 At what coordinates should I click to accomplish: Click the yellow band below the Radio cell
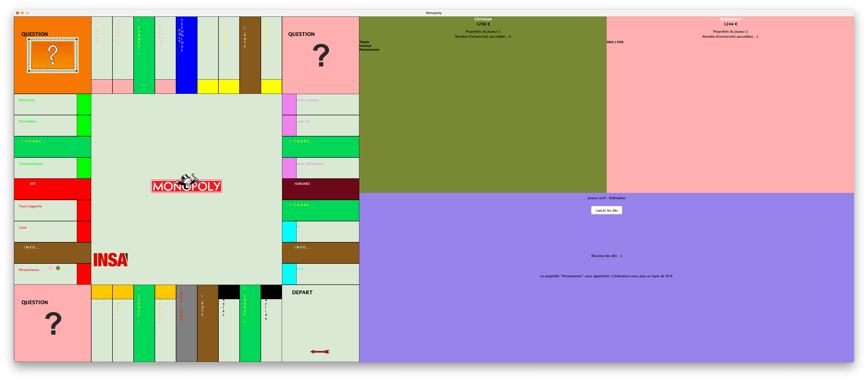207,86
